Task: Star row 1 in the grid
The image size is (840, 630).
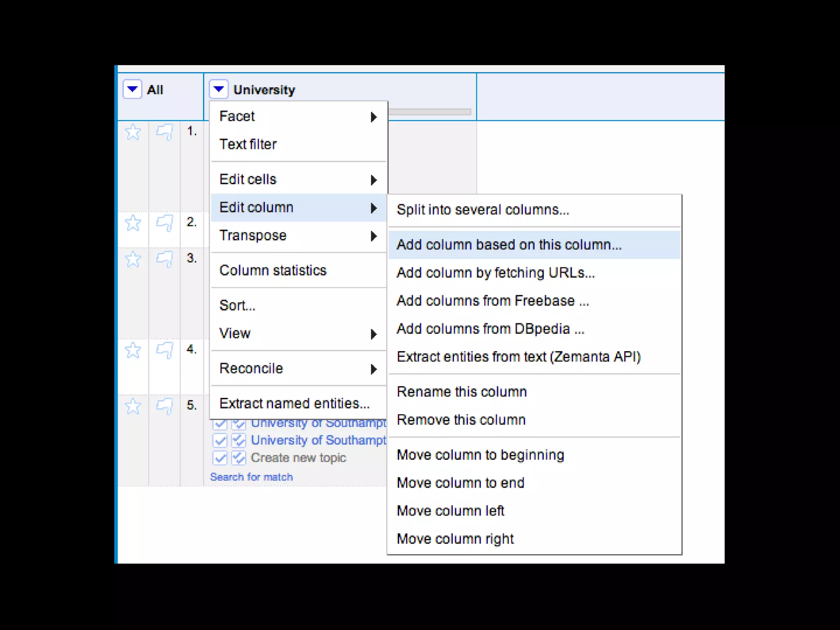Action: click(x=133, y=132)
